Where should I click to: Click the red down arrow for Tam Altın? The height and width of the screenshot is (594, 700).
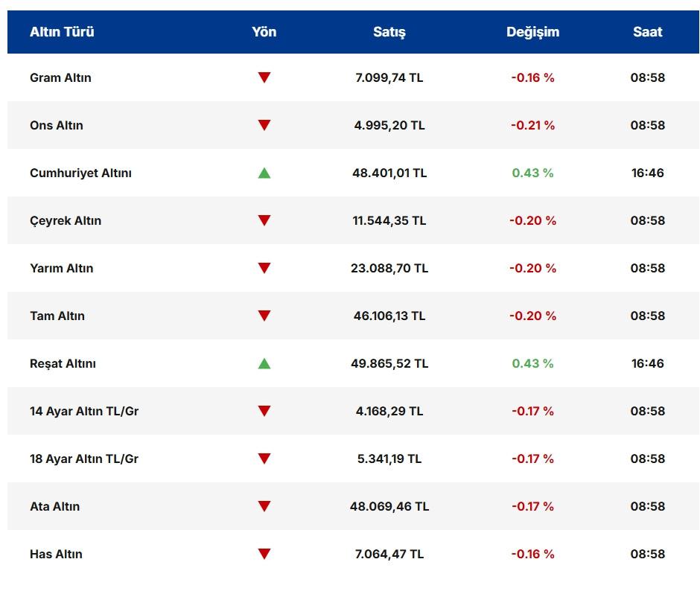(x=264, y=316)
